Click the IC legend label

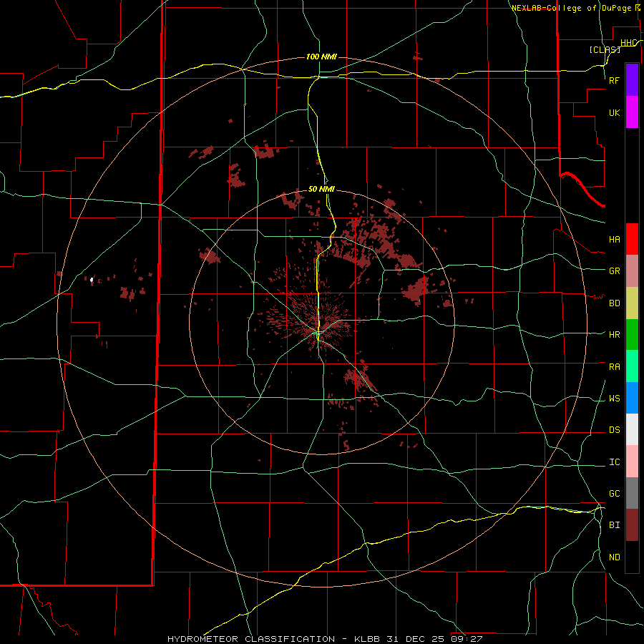tap(614, 462)
